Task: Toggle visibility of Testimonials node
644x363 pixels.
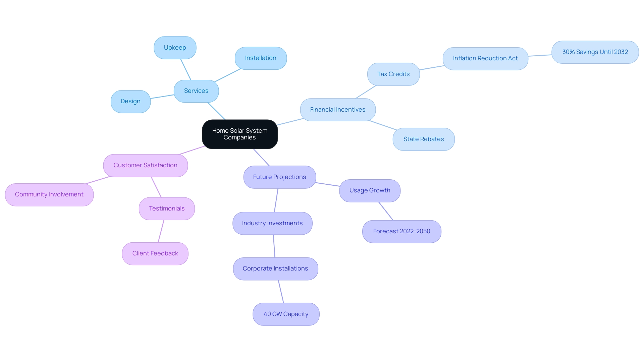Action: [168, 208]
